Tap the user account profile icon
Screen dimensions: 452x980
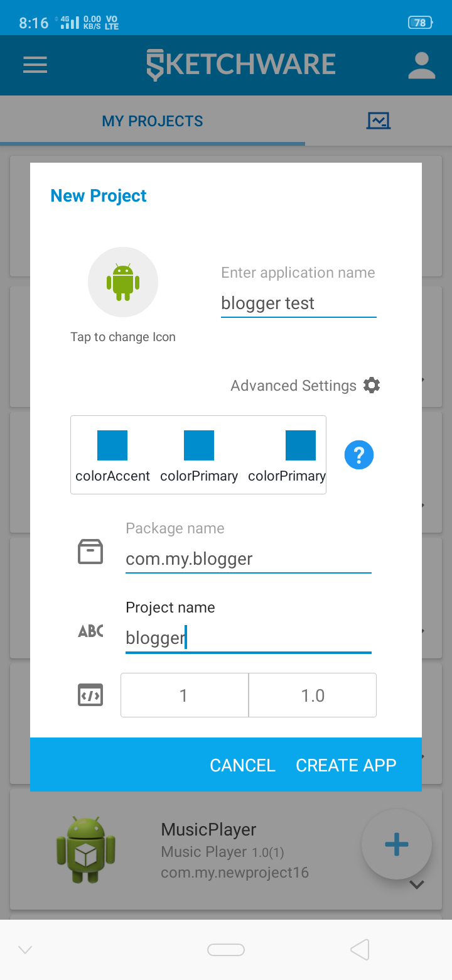421,65
